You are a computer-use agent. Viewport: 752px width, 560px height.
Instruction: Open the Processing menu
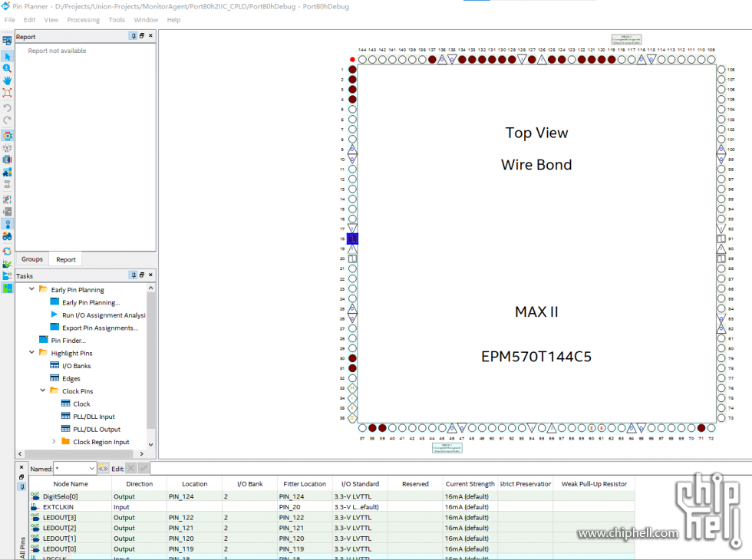pyautogui.click(x=84, y=20)
